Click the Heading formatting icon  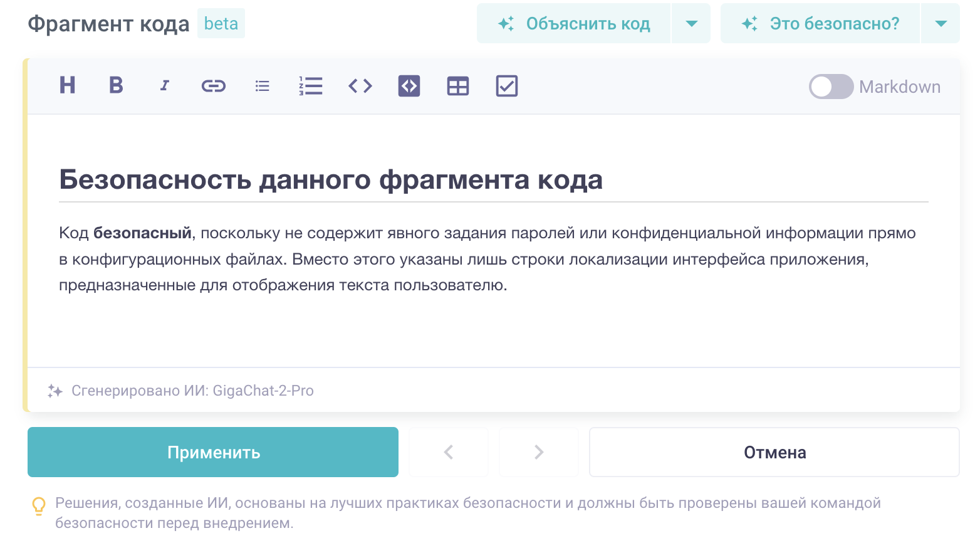68,85
